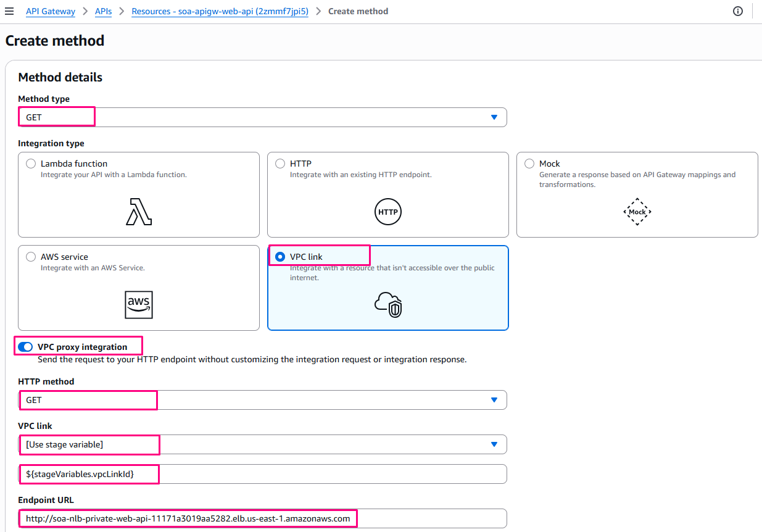Open the Method type dropdown
Screen dimensions: 762x532
[262, 117]
